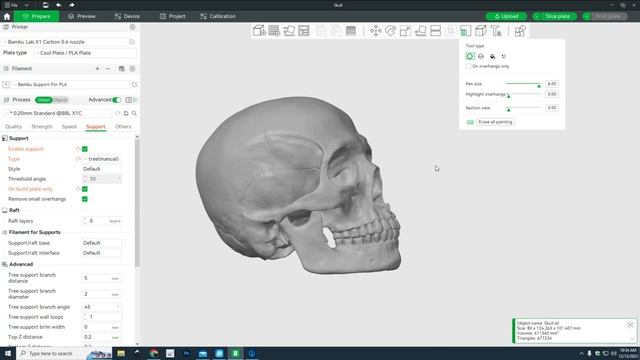The width and height of the screenshot is (640, 360).
Task: Choose the Fill bucket tool type
Action: coord(492,56)
